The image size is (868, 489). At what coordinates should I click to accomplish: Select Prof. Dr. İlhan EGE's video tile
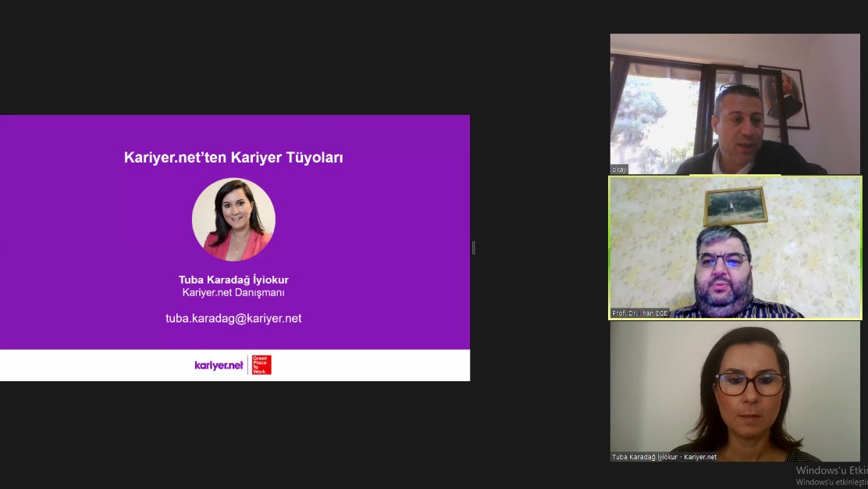(x=735, y=248)
